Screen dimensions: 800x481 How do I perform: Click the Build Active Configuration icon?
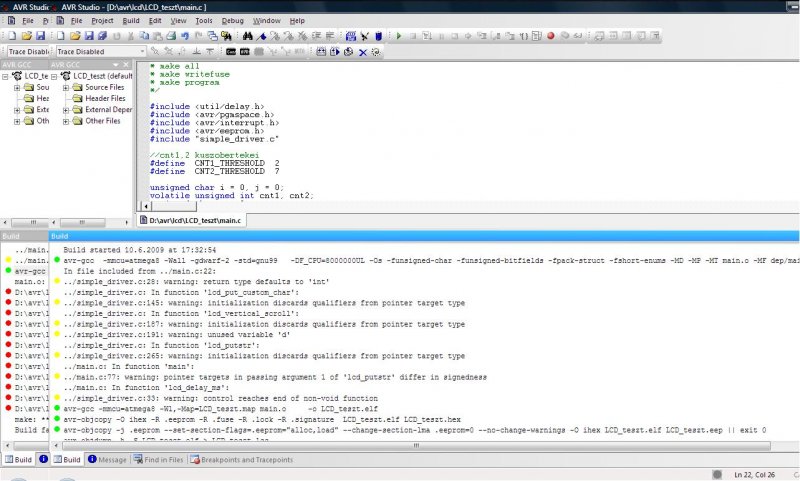click(x=321, y=52)
